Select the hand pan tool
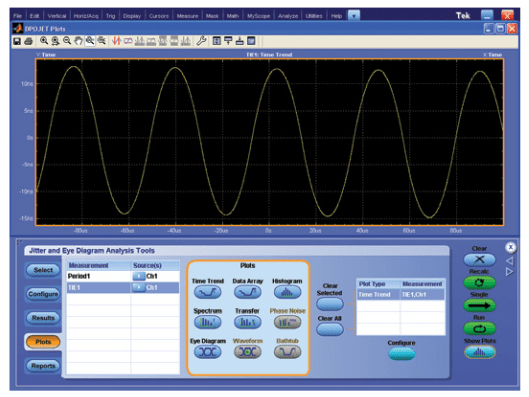Image resolution: width=529 pixels, height=397 pixels. tap(78, 41)
